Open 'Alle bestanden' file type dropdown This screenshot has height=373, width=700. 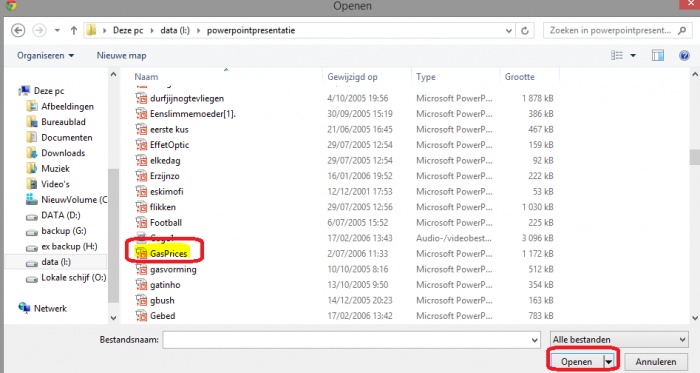(619, 340)
